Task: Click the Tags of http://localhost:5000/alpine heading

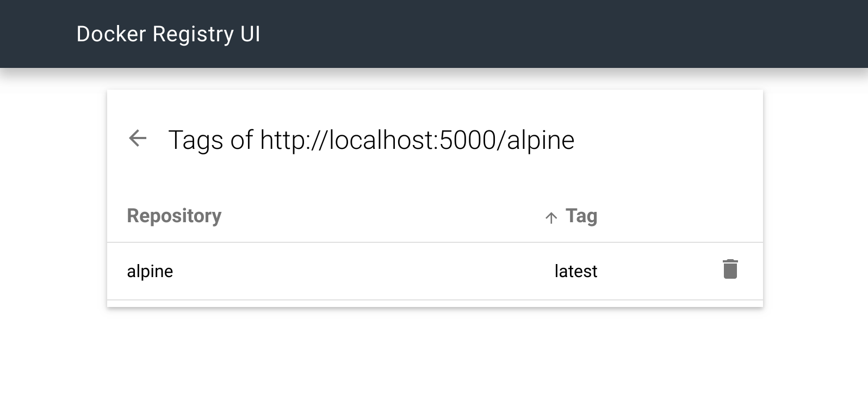Action: [x=371, y=140]
